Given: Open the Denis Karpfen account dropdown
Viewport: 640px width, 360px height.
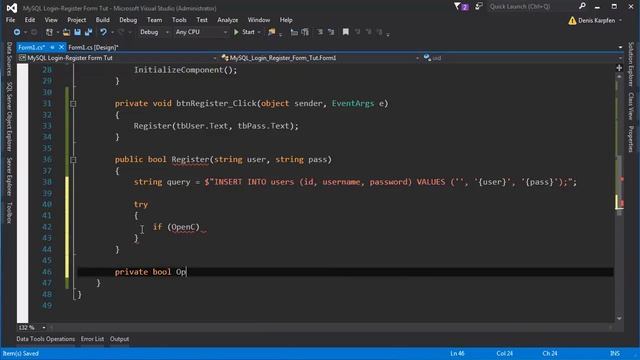Looking at the screenshot, I should point(620,20).
